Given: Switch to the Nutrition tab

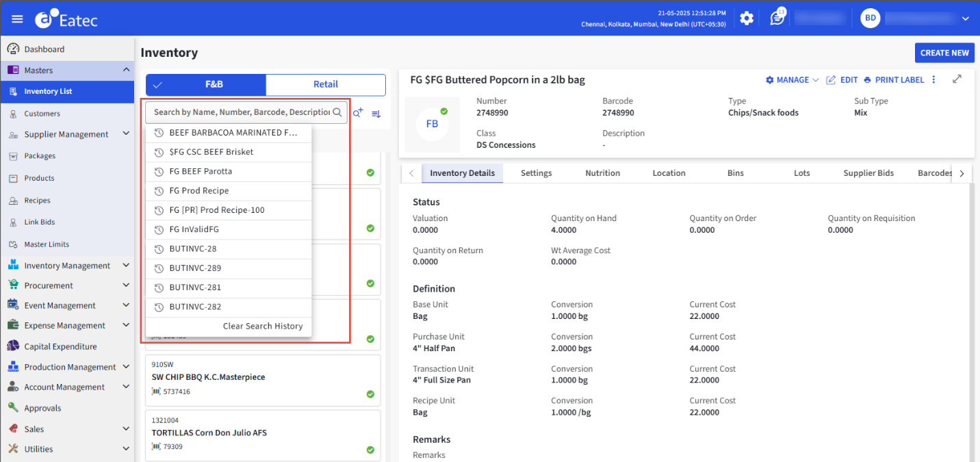Looking at the screenshot, I should coord(602,173).
